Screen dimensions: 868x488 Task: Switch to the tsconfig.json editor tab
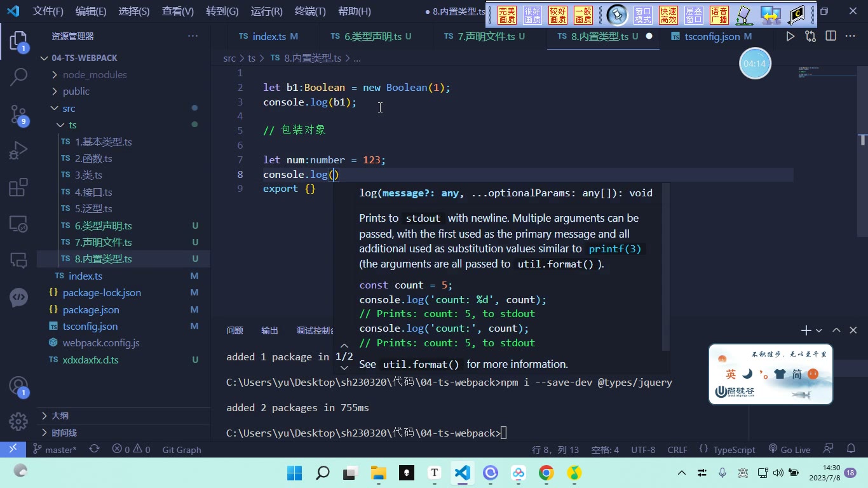coord(712,36)
